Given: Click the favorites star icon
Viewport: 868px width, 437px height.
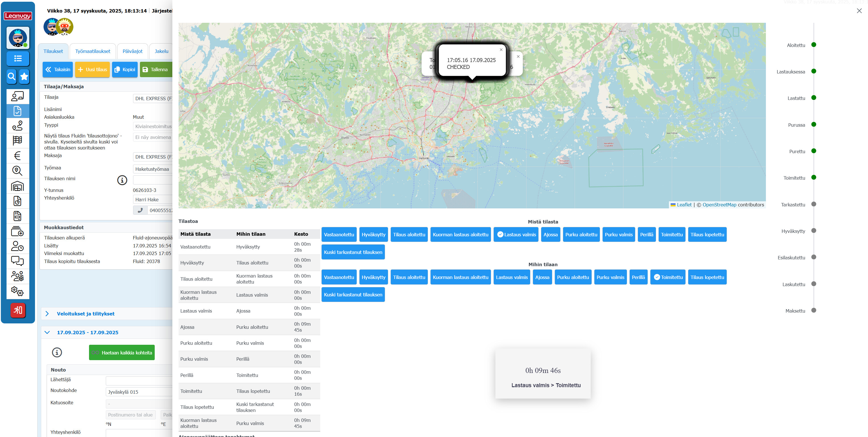Looking at the screenshot, I should (x=24, y=77).
